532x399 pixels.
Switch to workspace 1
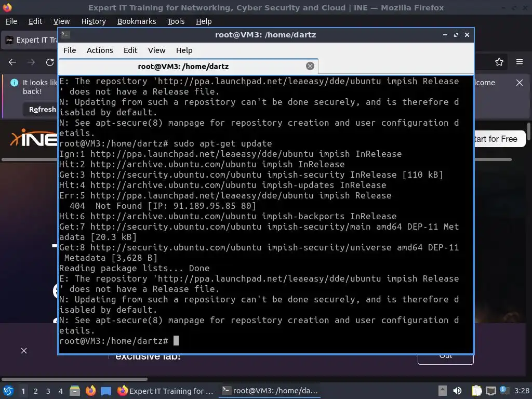23,391
